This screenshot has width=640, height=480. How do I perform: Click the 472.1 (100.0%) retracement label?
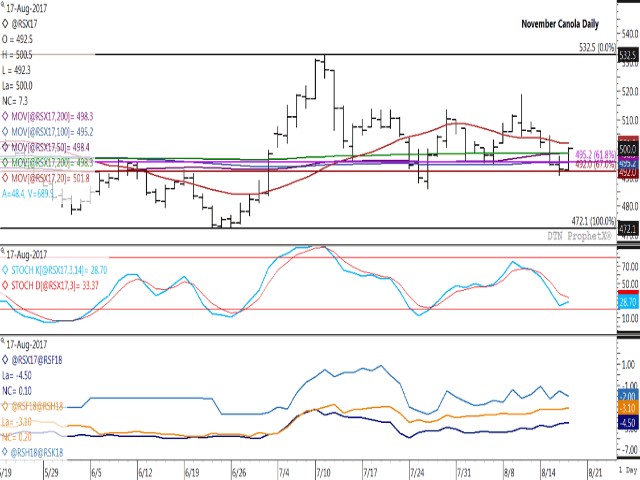click(593, 221)
